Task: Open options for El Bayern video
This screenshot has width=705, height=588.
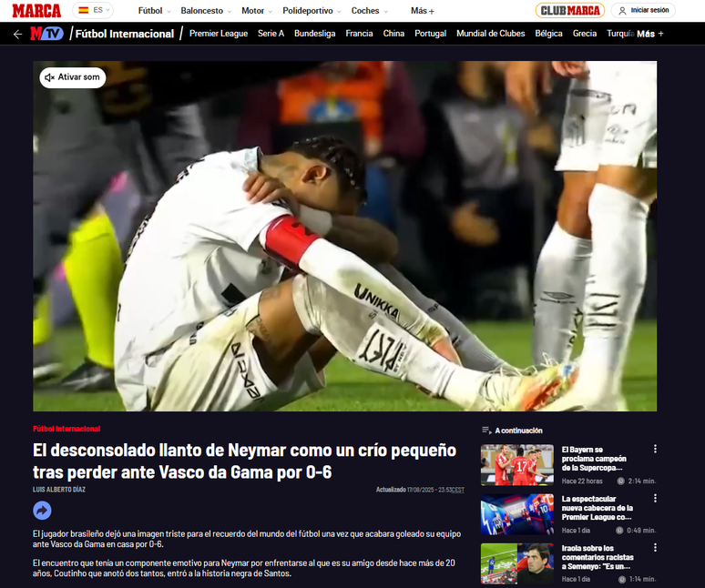Action: [655, 449]
